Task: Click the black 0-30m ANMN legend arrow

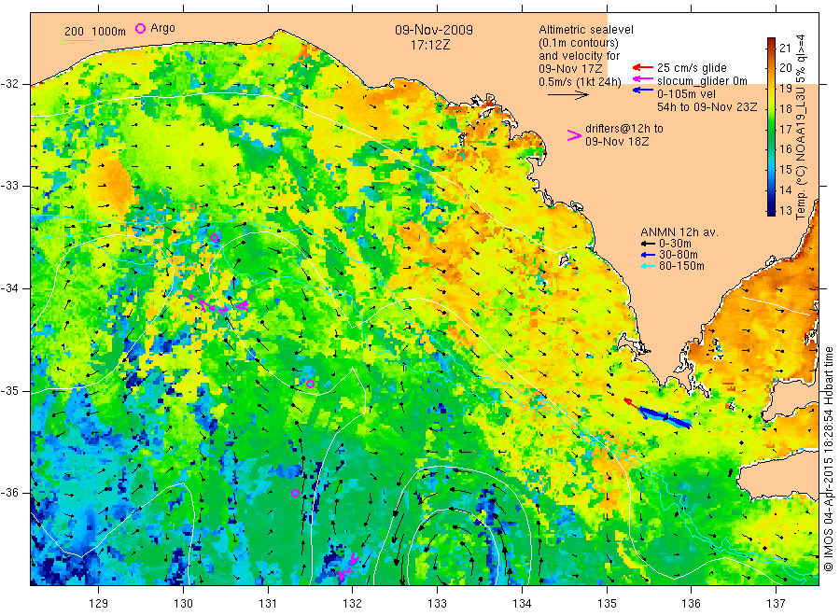Action: coord(649,244)
